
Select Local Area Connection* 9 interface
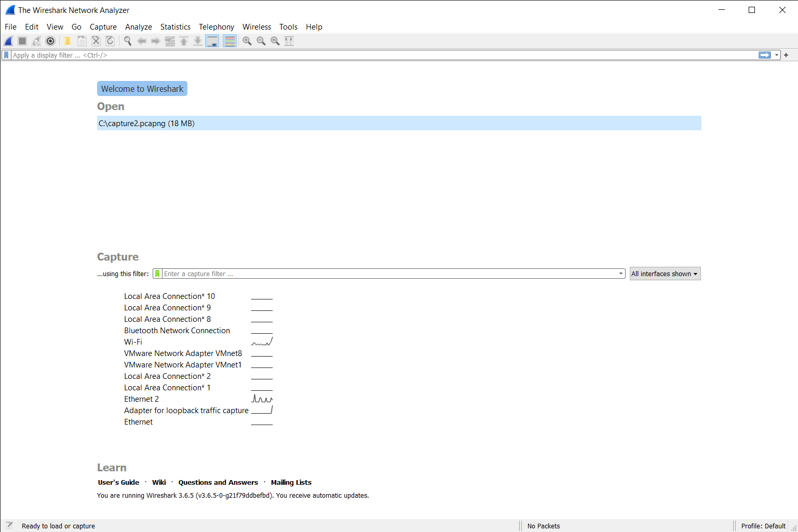[x=167, y=308]
